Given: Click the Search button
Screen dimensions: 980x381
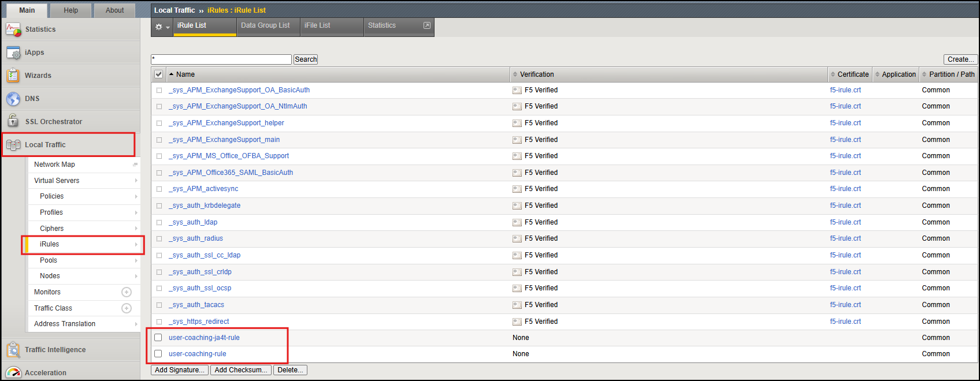Looking at the screenshot, I should pos(306,59).
